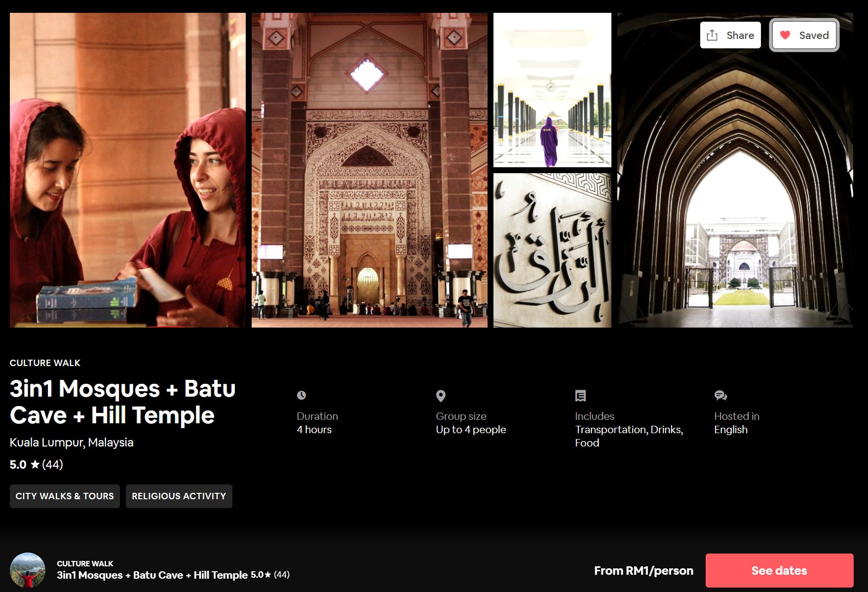
Task: Click the Group size location pin icon
Action: pos(441,396)
